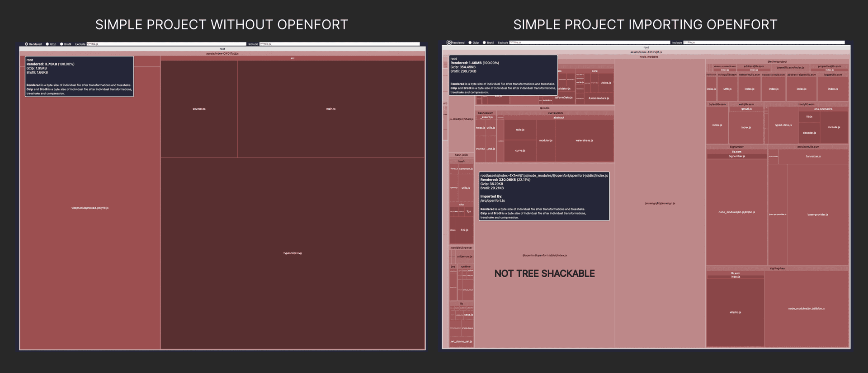Click the base-provider.js block
868x373 pixels.
pyautogui.click(x=817, y=214)
